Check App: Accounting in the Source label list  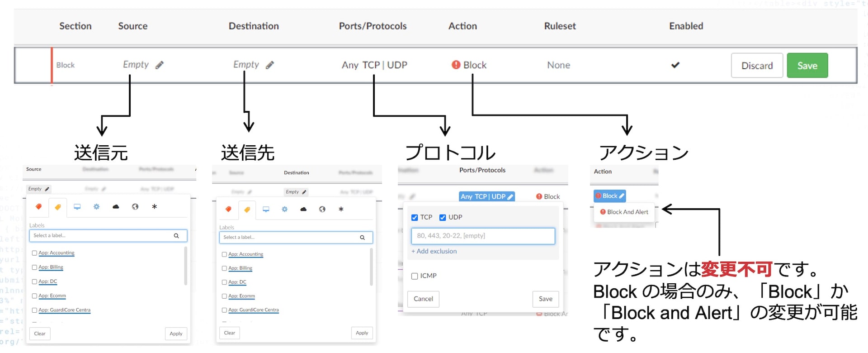pyautogui.click(x=34, y=253)
